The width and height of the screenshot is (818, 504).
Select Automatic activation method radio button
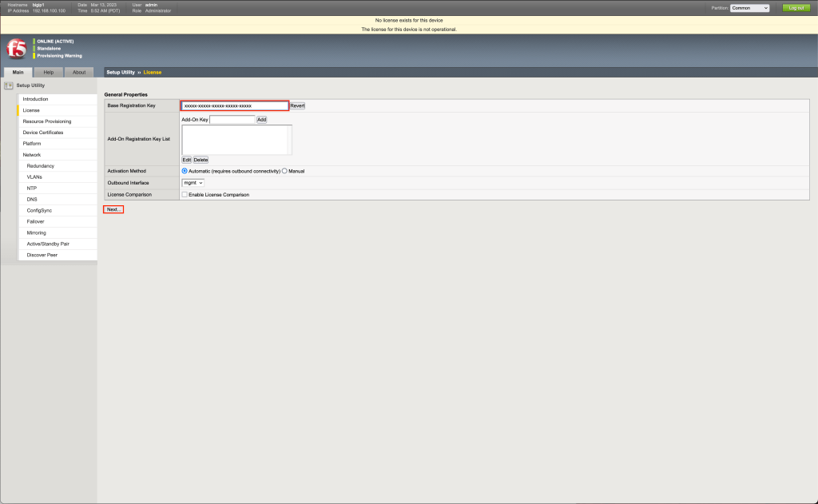(185, 171)
